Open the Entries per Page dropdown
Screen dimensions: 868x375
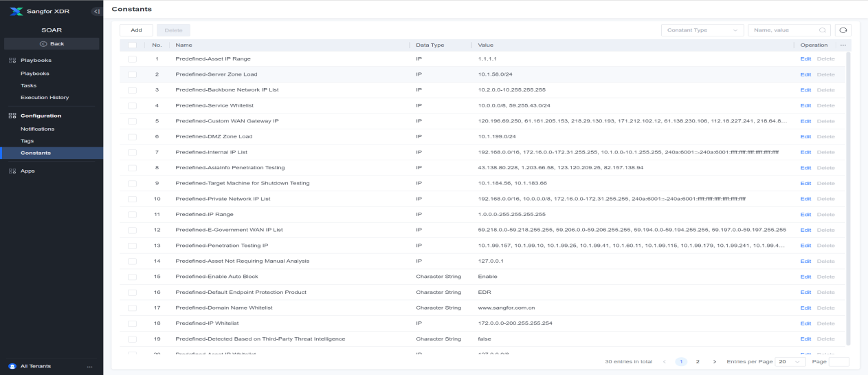(790, 361)
